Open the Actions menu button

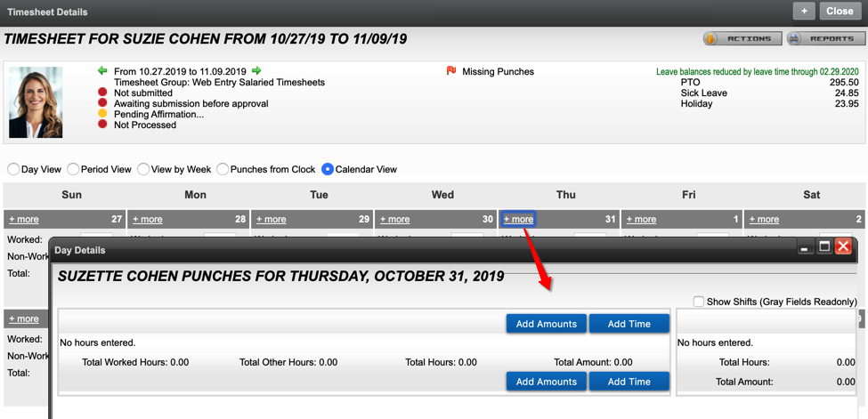(x=742, y=39)
